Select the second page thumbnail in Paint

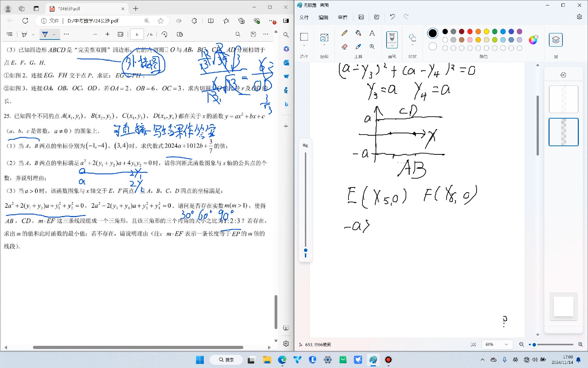(563, 132)
